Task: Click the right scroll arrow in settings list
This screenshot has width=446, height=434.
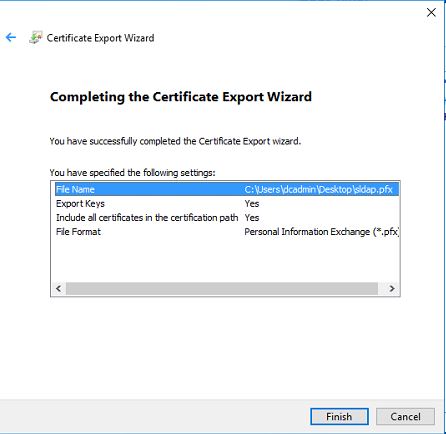Action: coord(392,288)
